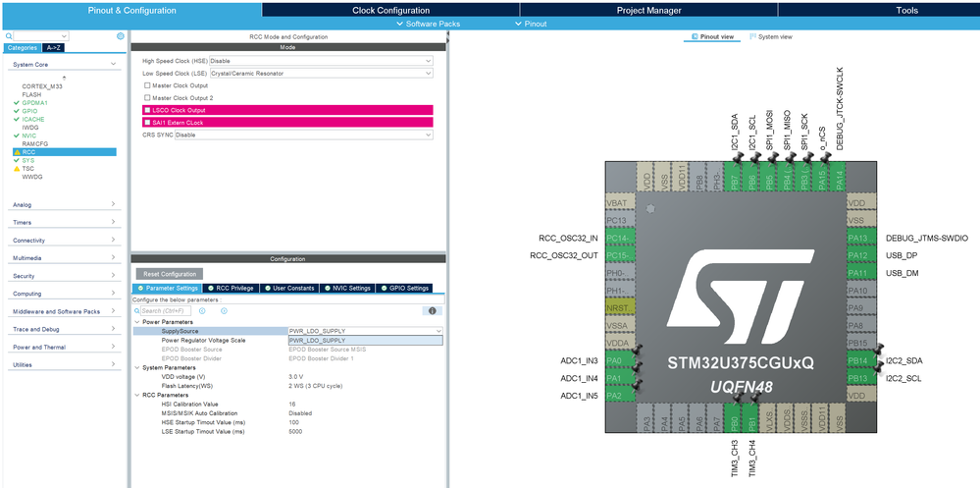Open the High Speed Clock (HSE) dropdown
Image resolution: width=980 pixels, height=488 pixels.
(x=321, y=61)
